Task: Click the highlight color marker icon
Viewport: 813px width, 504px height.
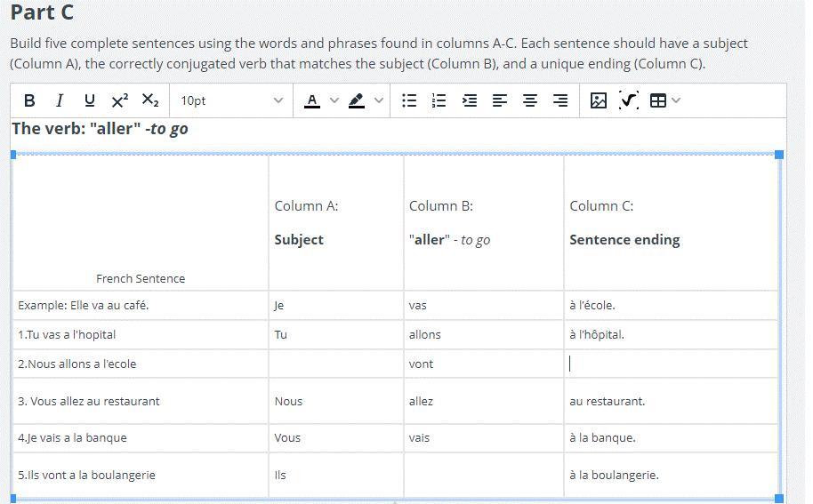Action: click(357, 100)
